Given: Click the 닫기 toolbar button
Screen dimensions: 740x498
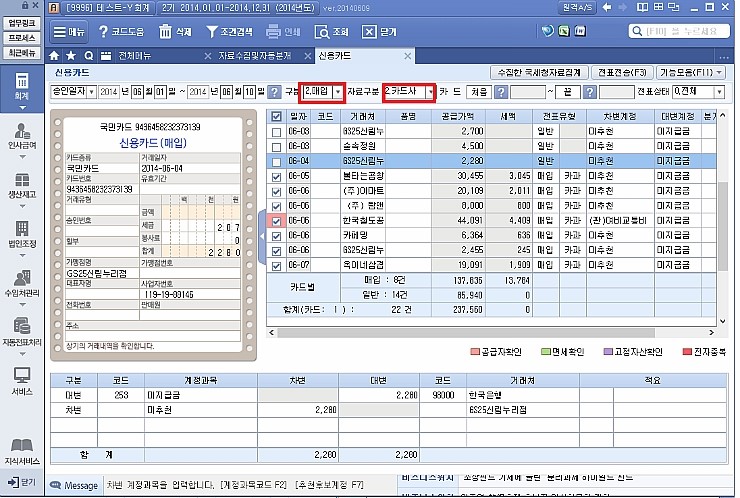Looking at the screenshot, I should (379, 32).
